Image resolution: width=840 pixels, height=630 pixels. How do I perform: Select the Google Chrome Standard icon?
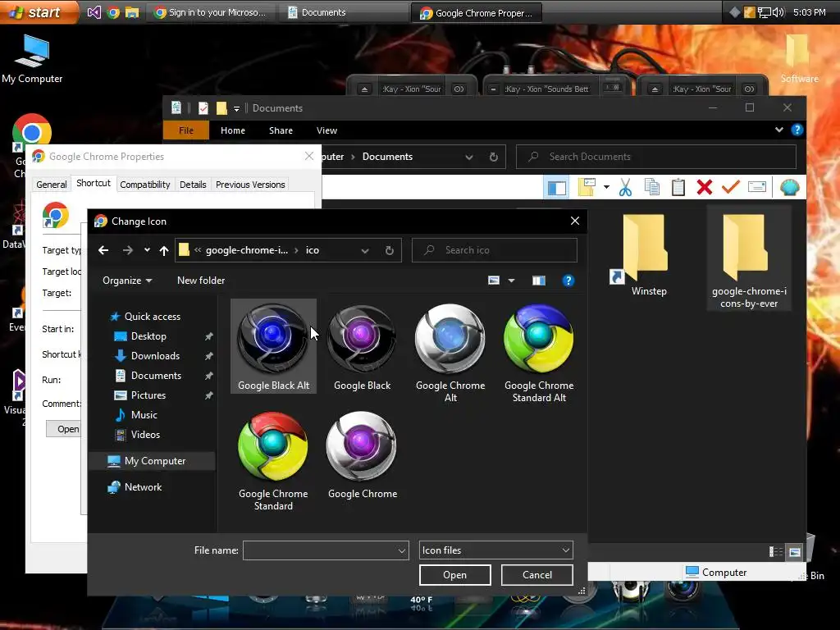click(x=273, y=461)
